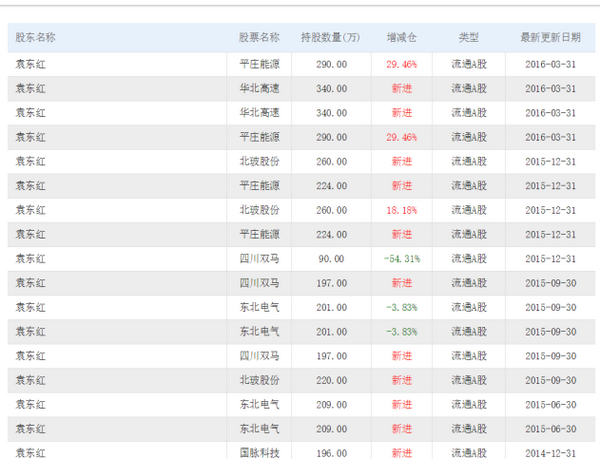Open 华北高速 in the gray-shaded row
This screenshot has height=459, width=600.
259,88
